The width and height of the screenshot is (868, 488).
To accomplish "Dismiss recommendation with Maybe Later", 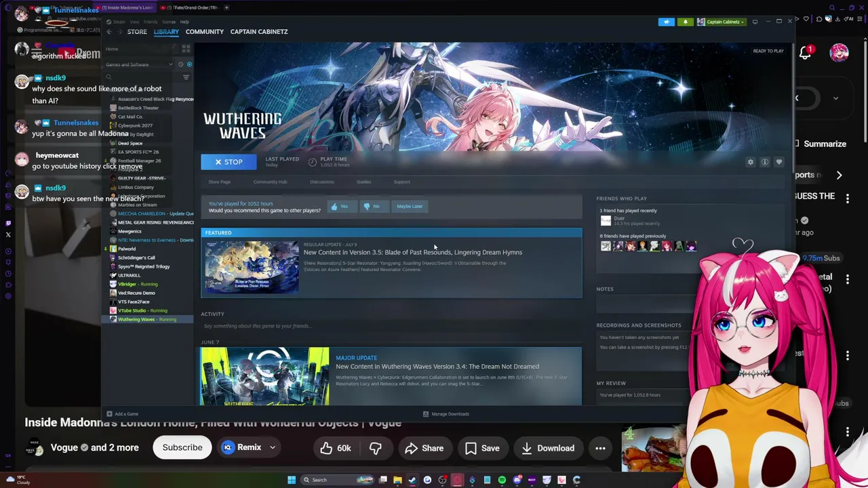I will point(409,206).
